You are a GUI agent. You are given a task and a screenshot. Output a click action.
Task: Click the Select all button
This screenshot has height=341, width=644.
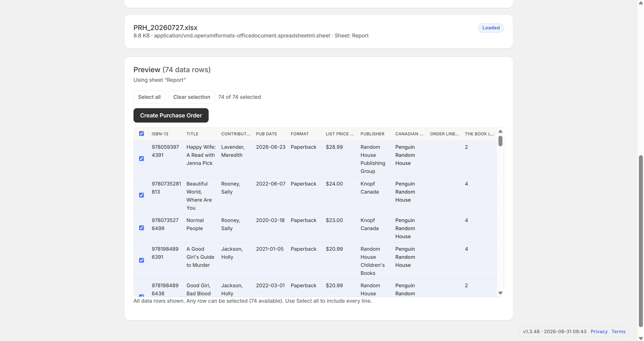[149, 97]
